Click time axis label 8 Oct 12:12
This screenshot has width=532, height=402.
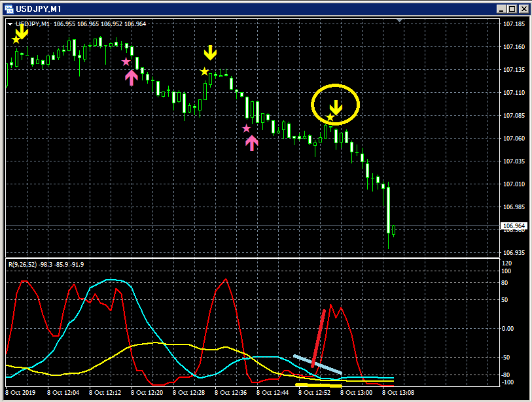click(105, 392)
